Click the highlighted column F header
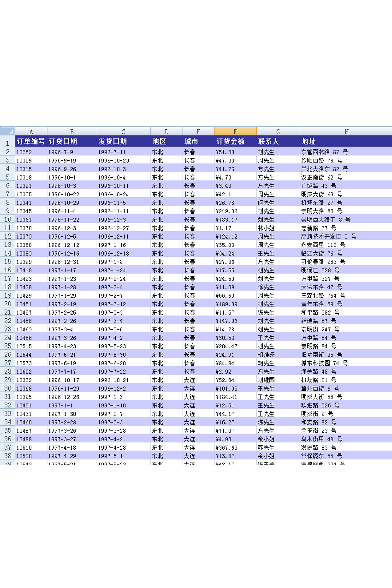Image resolution: width=392 pixels, height=588 pixels. [x=235, y=132]
